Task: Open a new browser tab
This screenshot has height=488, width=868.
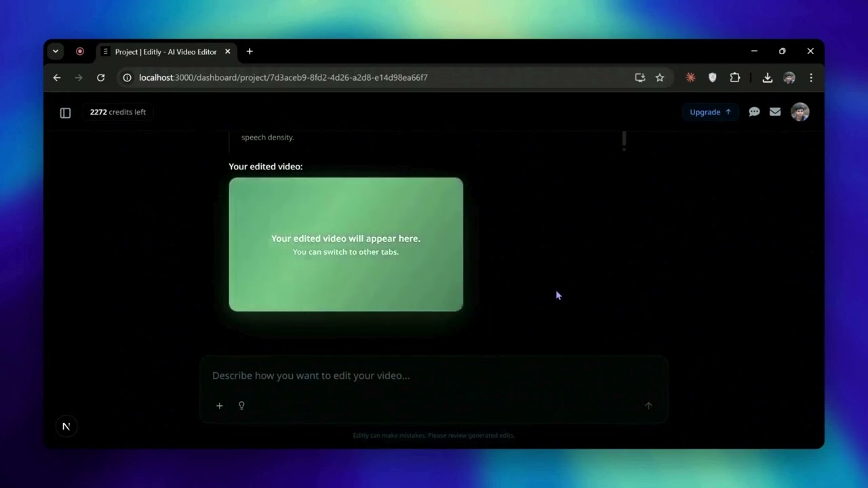Action: tap(250, 52)
